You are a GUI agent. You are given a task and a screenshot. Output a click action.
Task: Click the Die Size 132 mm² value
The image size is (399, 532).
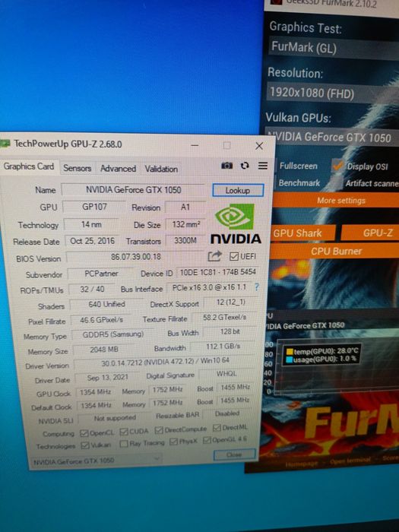186,224
